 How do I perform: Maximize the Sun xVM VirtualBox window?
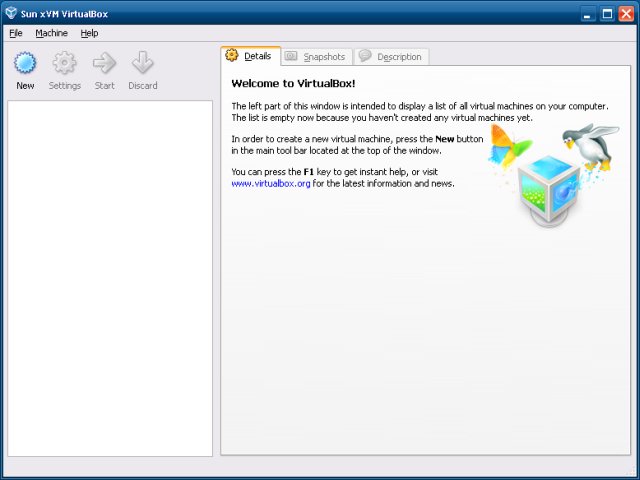607,14
